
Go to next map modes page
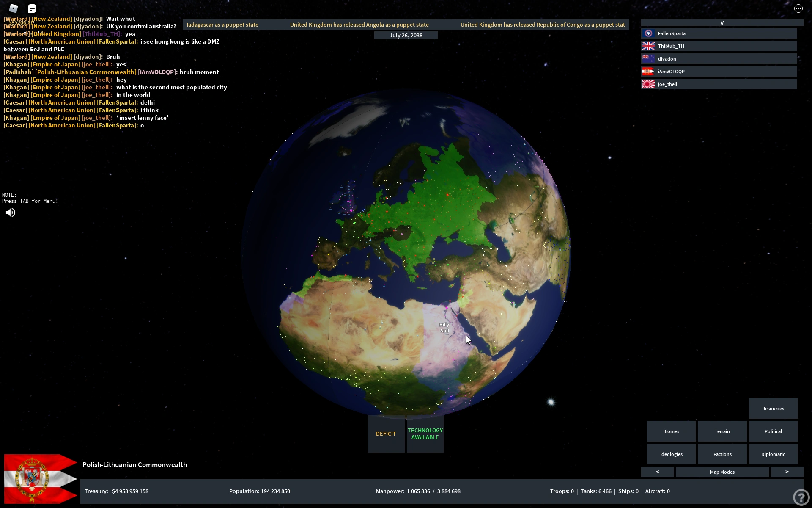point(787,472)
